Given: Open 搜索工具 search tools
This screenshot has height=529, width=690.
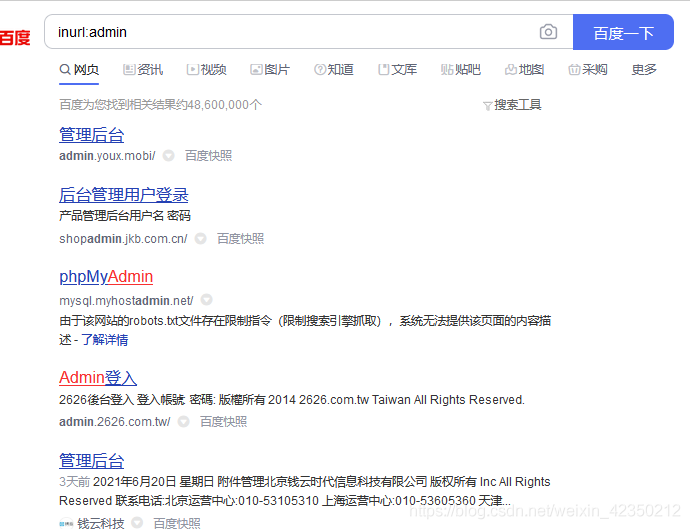Looking at the screenshot, I should (512, 105).
